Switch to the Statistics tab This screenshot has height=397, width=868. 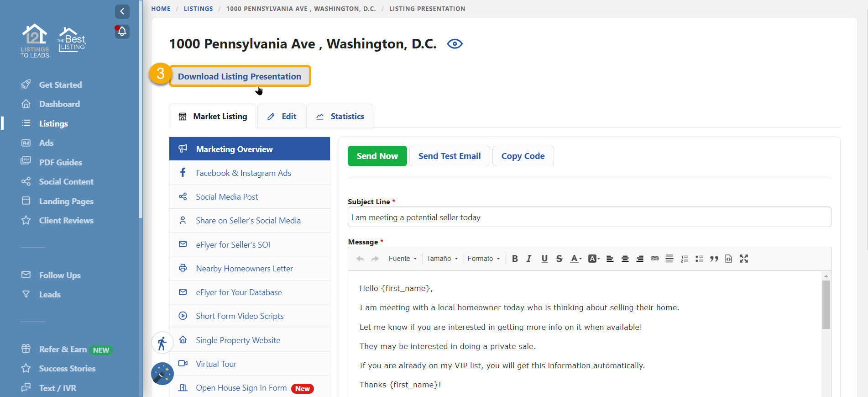340,116
